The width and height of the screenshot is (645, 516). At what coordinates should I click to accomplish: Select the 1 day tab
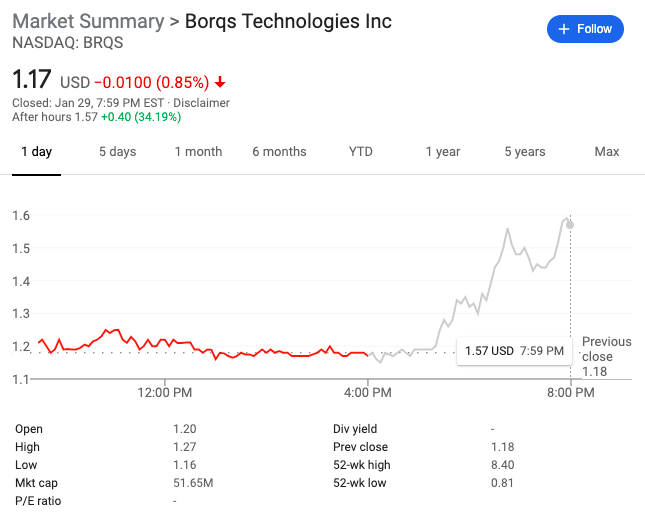point(36,152)
